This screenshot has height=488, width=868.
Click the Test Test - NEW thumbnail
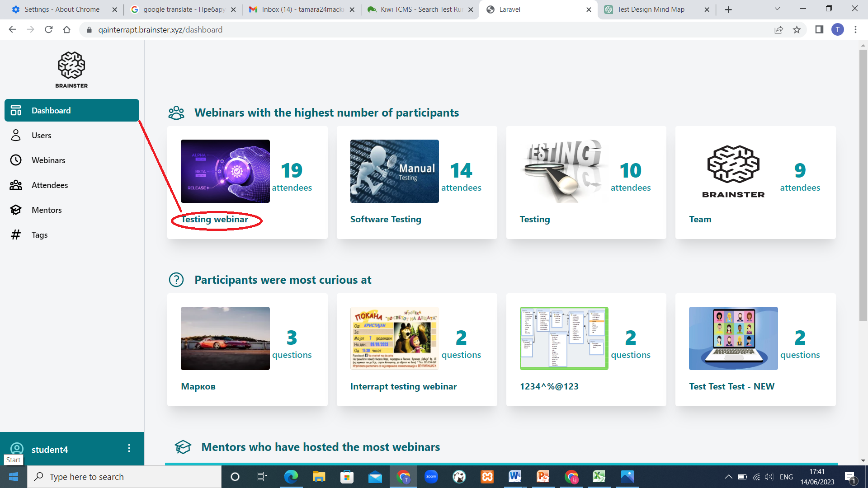click(x=733, y=338)
